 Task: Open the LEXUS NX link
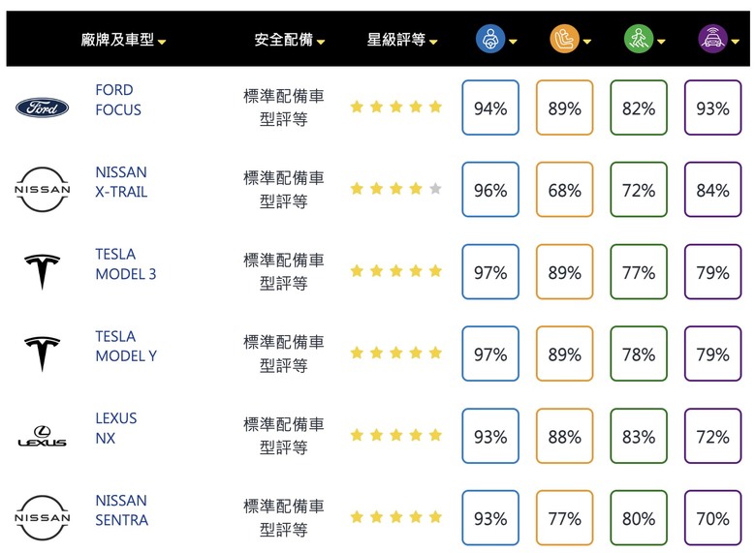115,428
